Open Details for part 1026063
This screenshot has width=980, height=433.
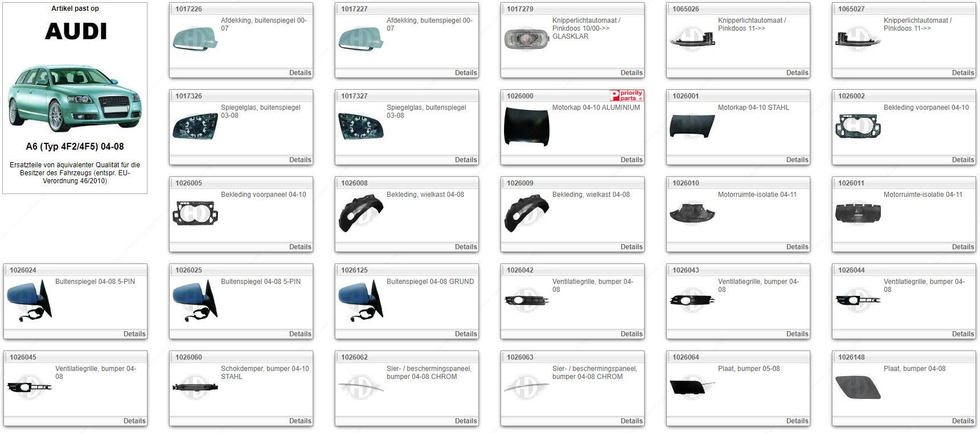[x=632, y=421]
